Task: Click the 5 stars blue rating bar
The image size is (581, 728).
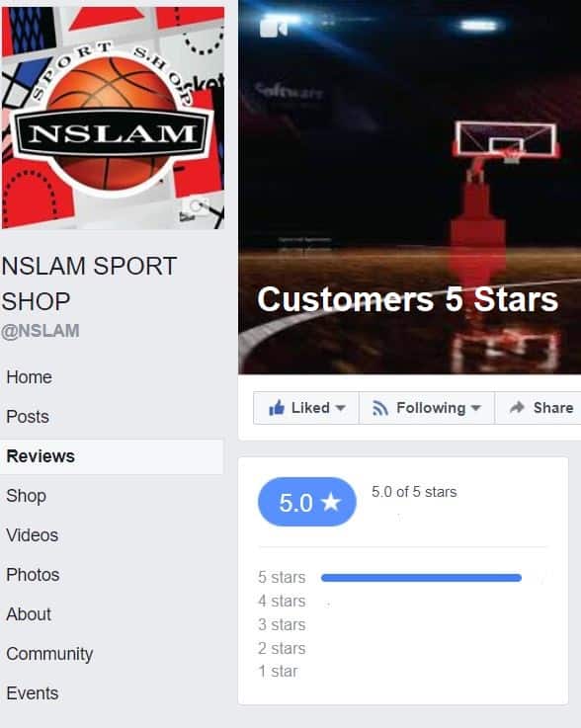Action: [421, 578]
